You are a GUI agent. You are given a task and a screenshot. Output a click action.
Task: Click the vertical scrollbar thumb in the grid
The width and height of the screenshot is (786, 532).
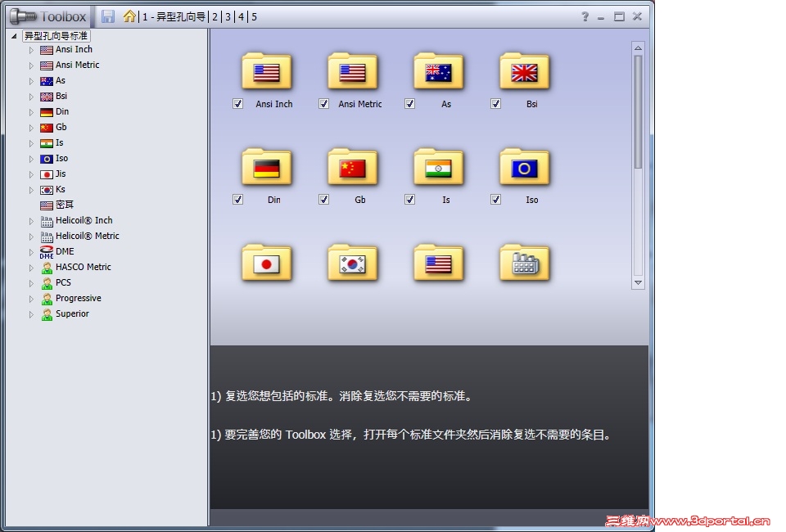click(638, 111)
